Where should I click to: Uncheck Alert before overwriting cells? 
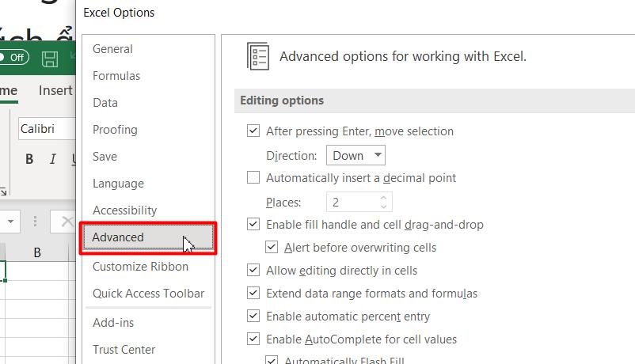coord(272,248)
